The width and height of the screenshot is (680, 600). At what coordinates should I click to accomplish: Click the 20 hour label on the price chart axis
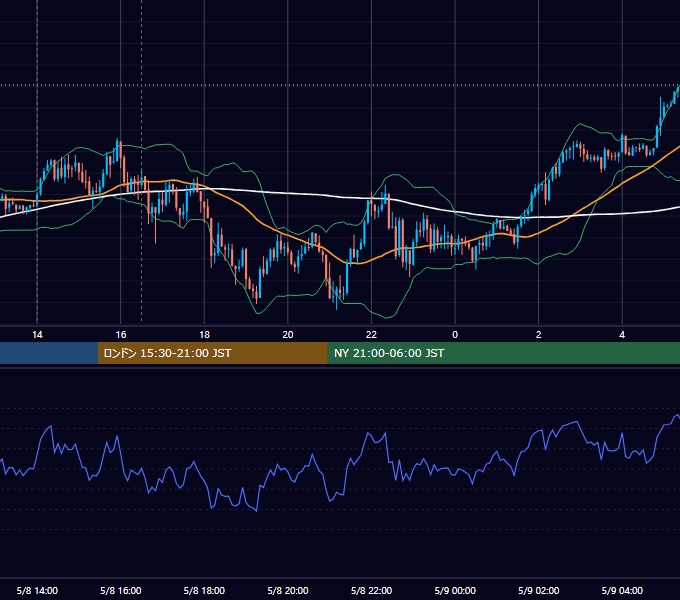pyautogui.click(x=288, y=335)
